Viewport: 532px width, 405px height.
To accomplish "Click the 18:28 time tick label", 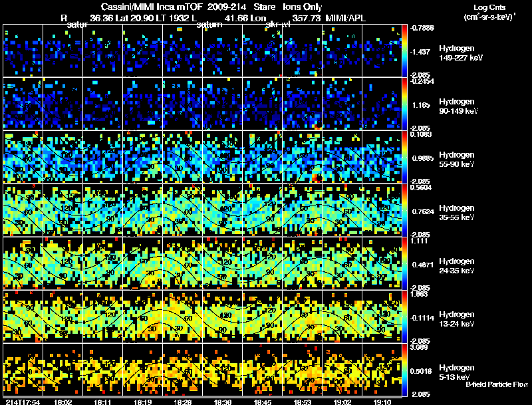I will tap(182, 402).
